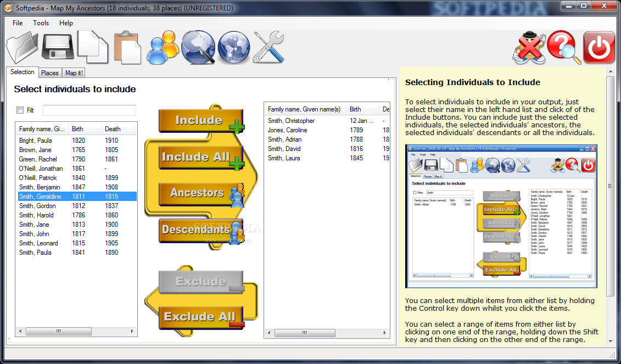Screen dimensions: 621x364
Task: Click the Descendants button
Action: pos(201,230)
